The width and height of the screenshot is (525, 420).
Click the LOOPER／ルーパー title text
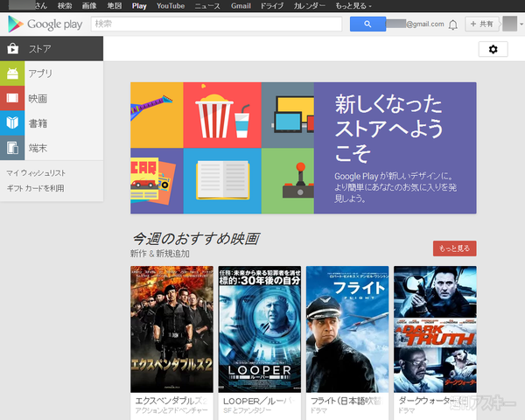pyautogui.click(x=259, y=401)
